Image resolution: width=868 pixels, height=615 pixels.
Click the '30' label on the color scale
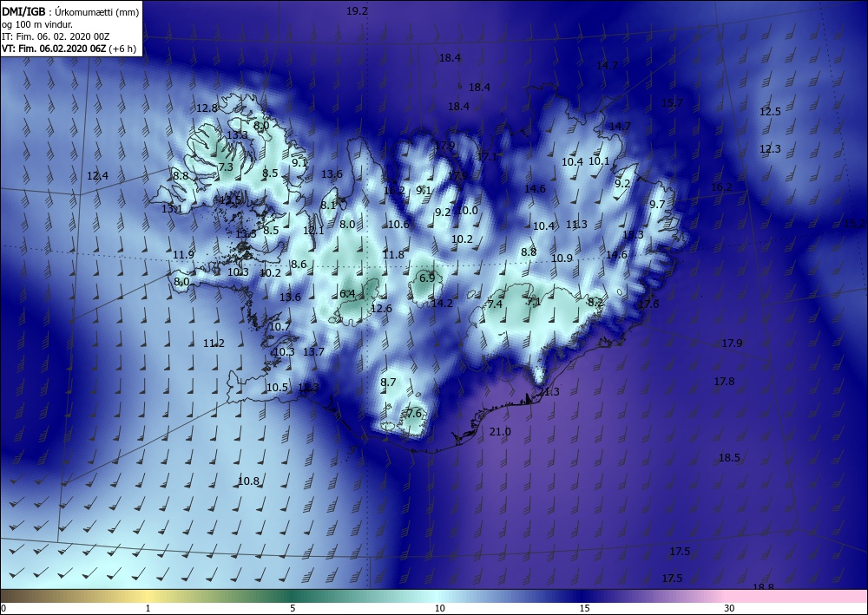point(730,609)
